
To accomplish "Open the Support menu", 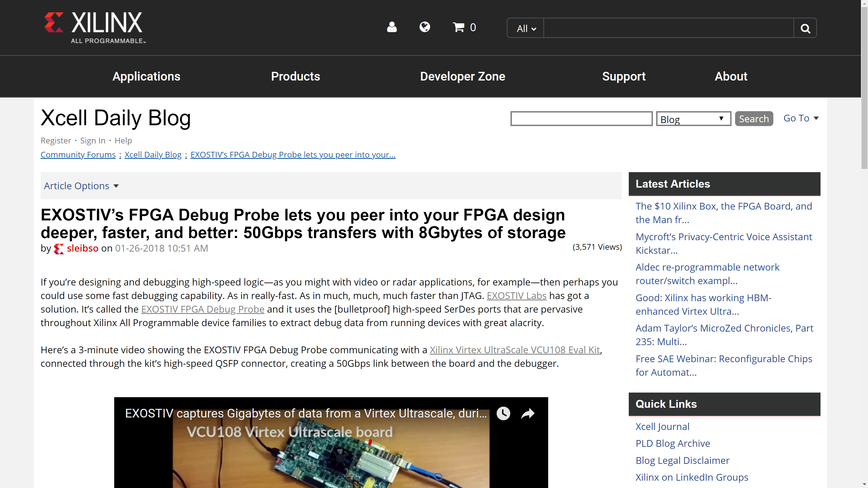I will click(624, 76).
